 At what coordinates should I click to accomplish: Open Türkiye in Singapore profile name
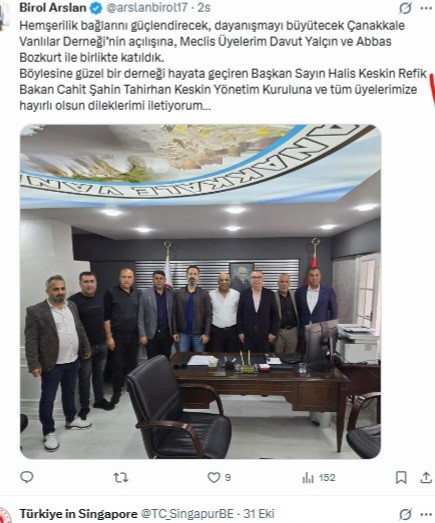[x=78, y=514]
